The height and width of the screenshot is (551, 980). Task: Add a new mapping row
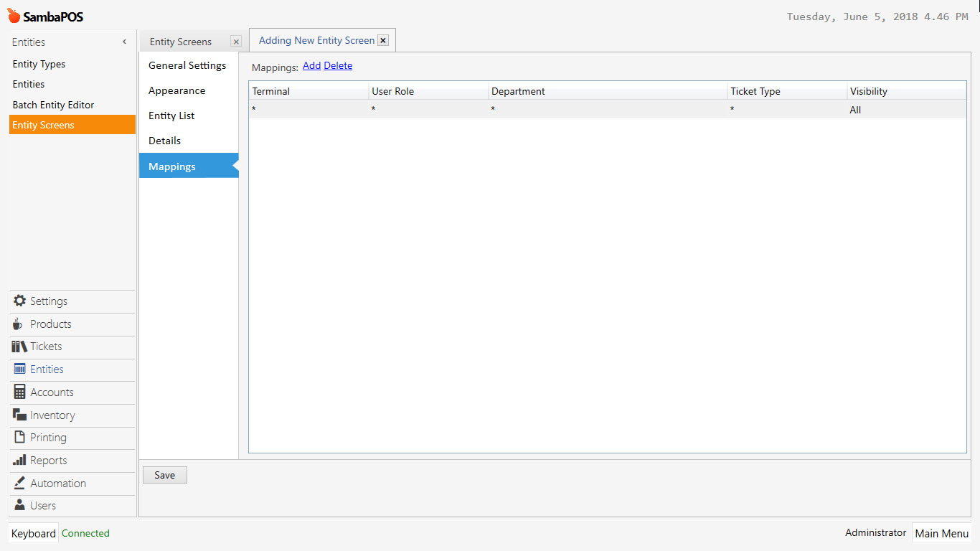click(311, 65)
